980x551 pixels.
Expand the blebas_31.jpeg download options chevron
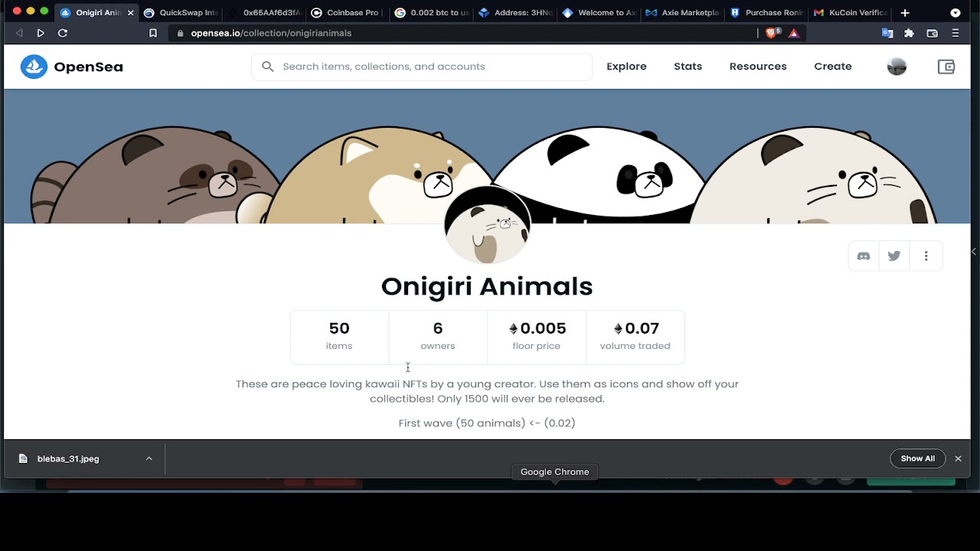(149, 458)
